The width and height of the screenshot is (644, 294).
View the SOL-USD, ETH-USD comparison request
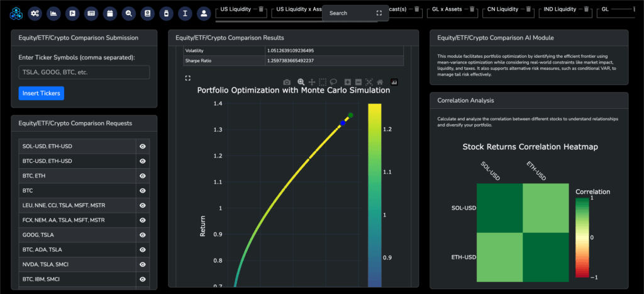tap(143, 146)
